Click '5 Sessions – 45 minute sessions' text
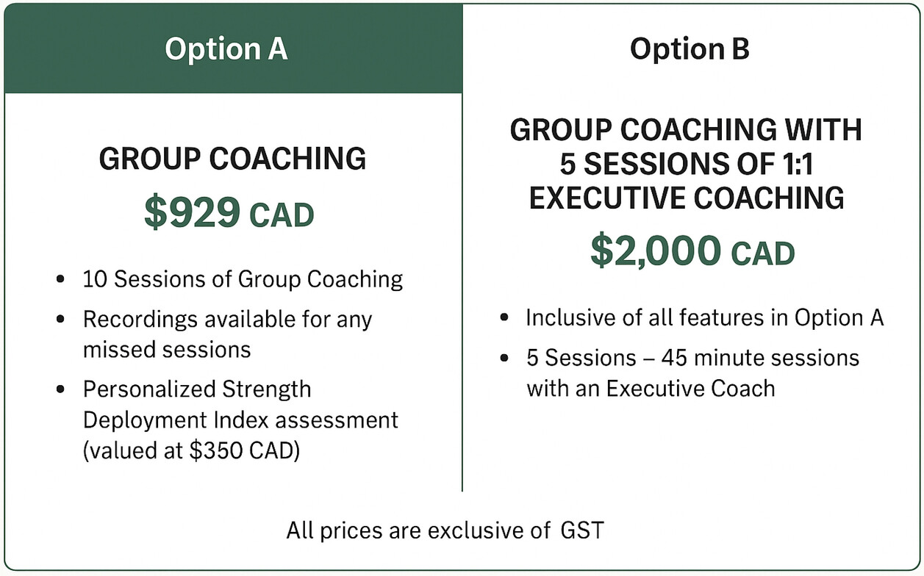Screen dimensions: 924x576 (x=692, y=358)
